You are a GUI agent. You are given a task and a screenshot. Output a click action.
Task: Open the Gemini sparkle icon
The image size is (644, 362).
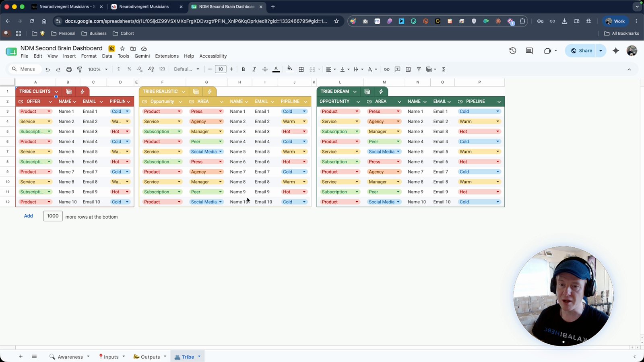pos(616,51)
